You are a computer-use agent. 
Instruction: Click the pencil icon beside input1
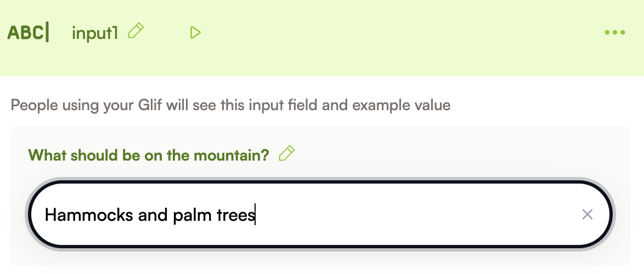pyautogui.click(x=135, y=31)
